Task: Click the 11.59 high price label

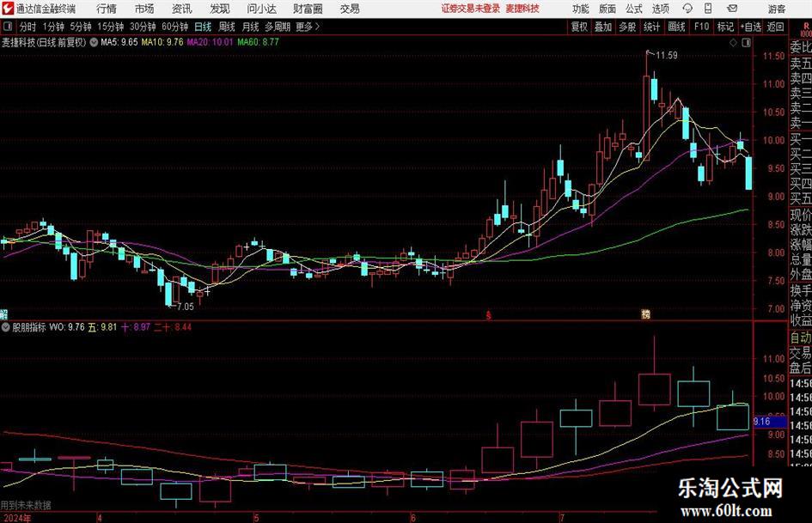Action: pos(667,56)
